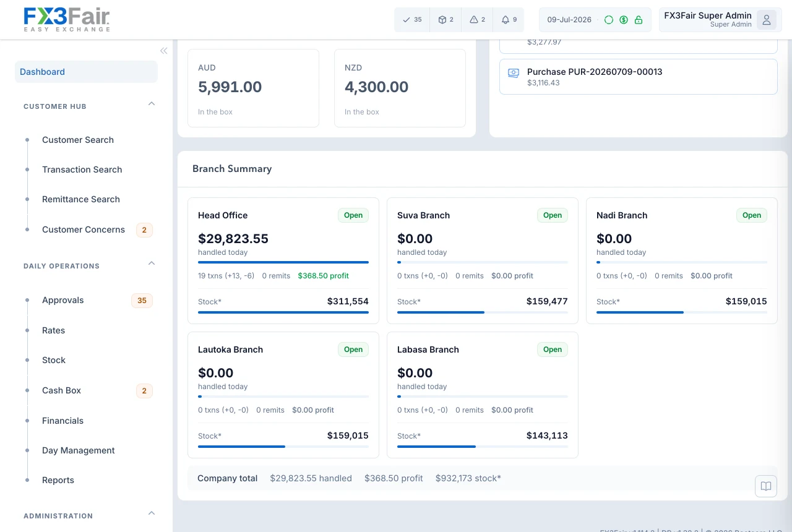Go to Dashboard in the sidebar

tap(86, 72)
